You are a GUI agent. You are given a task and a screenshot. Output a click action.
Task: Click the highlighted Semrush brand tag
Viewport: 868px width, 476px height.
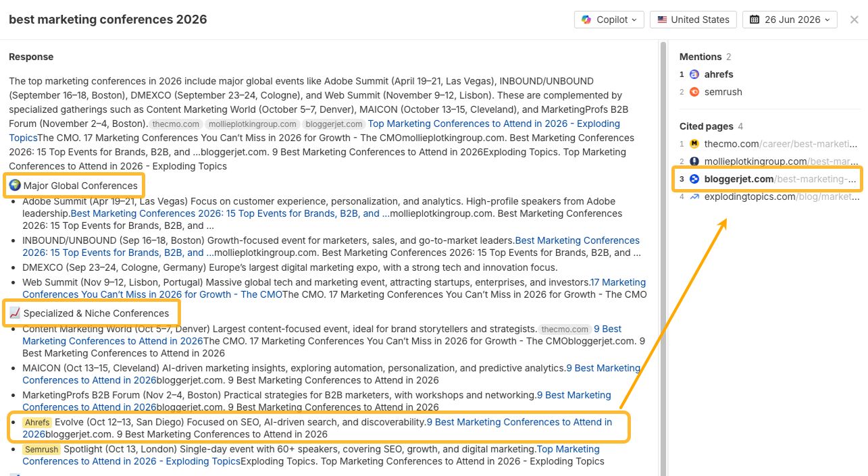(41, 449)
